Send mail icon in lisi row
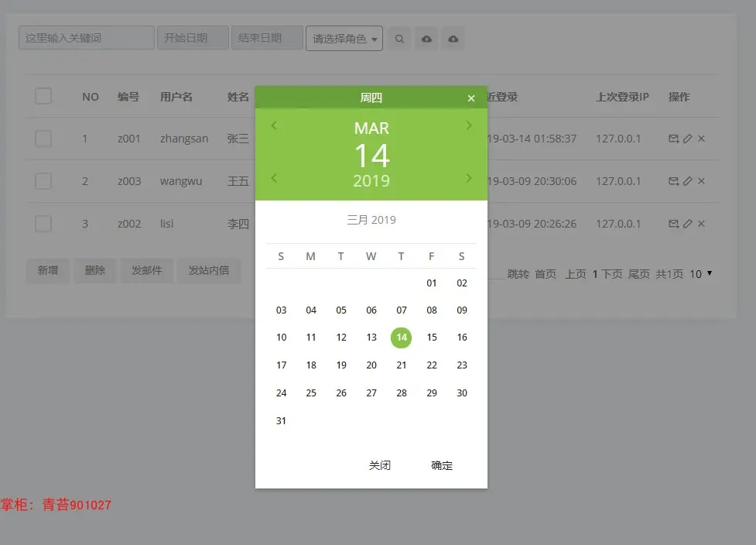Screen dimensions: 756x545 point(673,224)
